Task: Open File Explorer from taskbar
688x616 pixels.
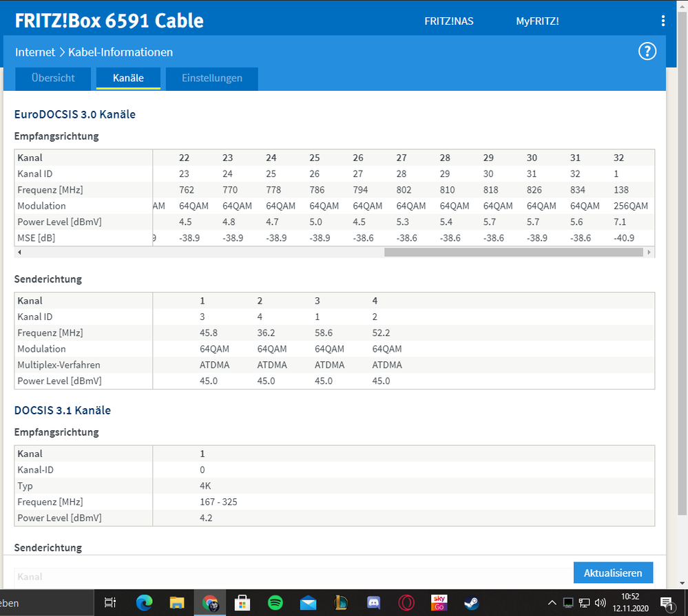Action: (177, 603)
